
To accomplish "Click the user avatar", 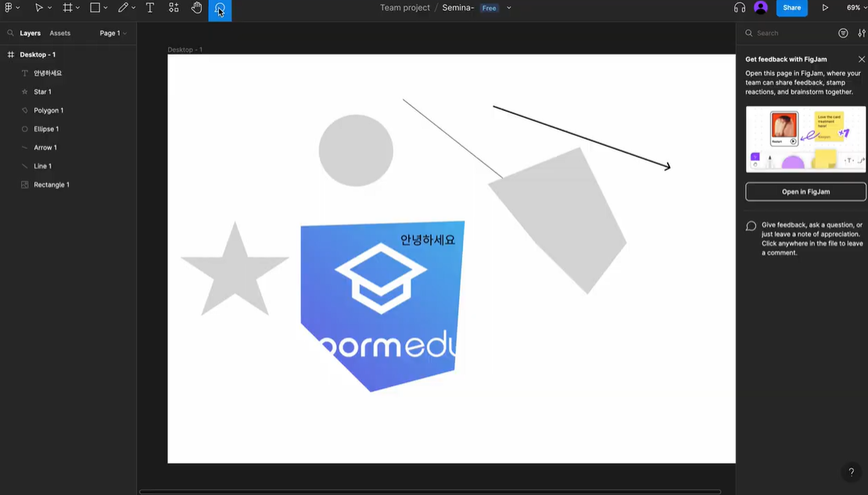I will tap(761, 8).
